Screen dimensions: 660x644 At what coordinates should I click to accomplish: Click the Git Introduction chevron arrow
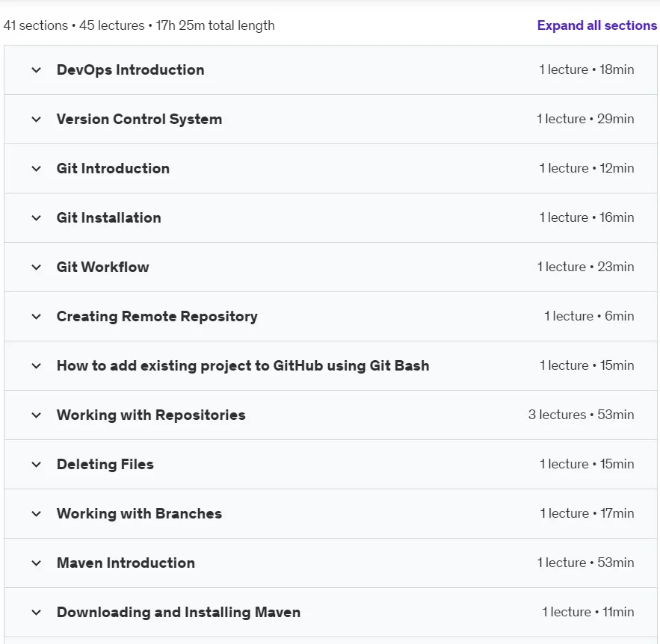37,169
